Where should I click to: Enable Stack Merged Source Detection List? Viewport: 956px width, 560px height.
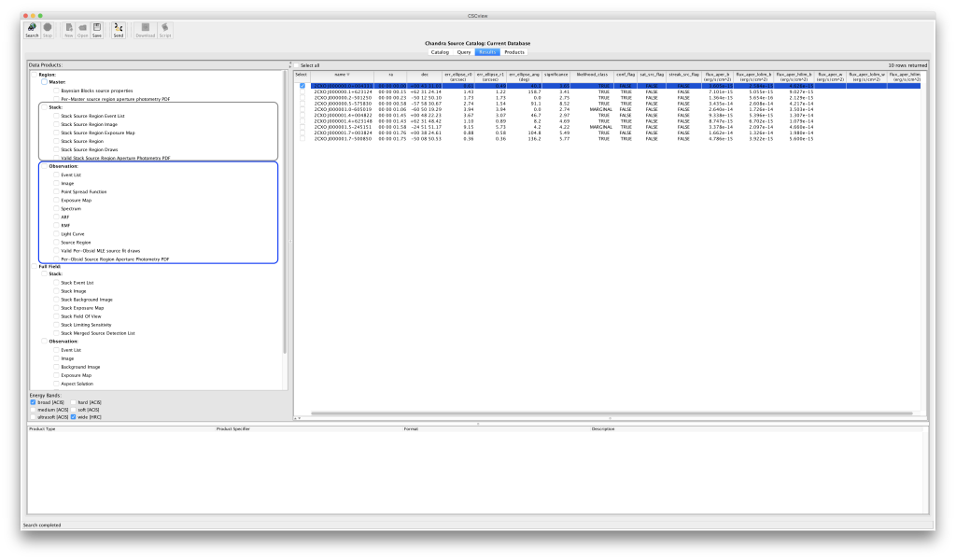point(56,333)
